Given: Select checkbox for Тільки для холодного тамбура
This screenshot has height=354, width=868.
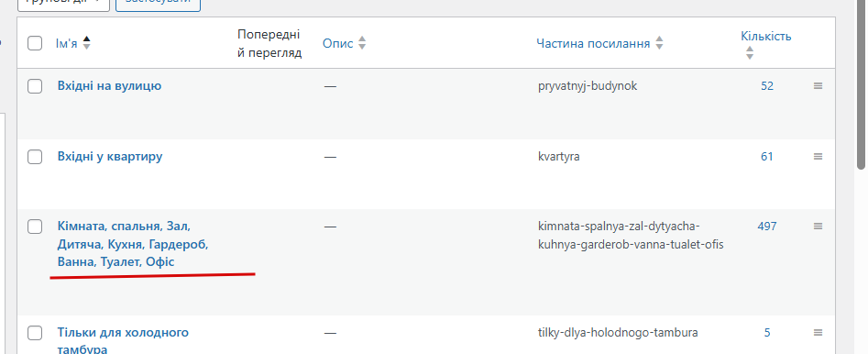Looking at the screenshot, I should 35,333.
